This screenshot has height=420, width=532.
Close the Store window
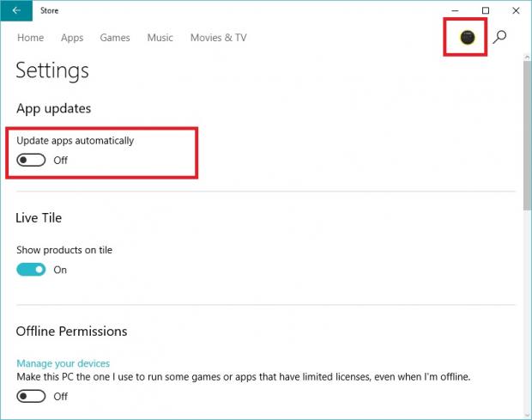pyautogui.click(x=515, y=10)
